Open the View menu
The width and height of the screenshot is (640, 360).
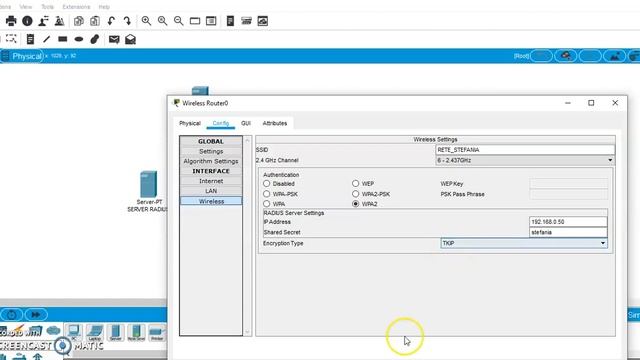point(25,7)
